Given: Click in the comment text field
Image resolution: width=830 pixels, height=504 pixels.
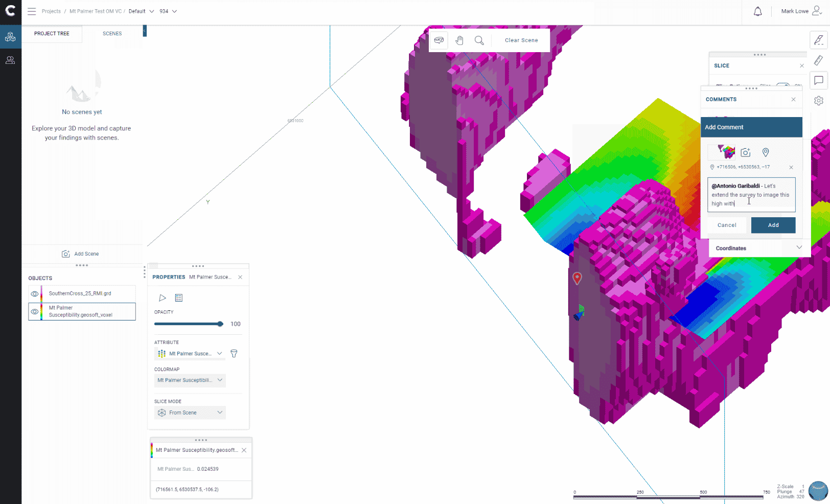Looking at the screenshot, I should [x=751, y=195].
